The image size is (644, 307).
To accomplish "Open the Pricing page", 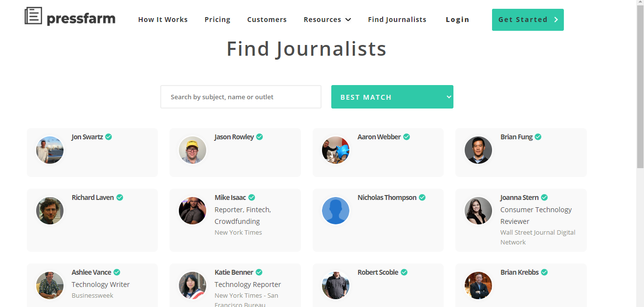I will tap(217, 20).
